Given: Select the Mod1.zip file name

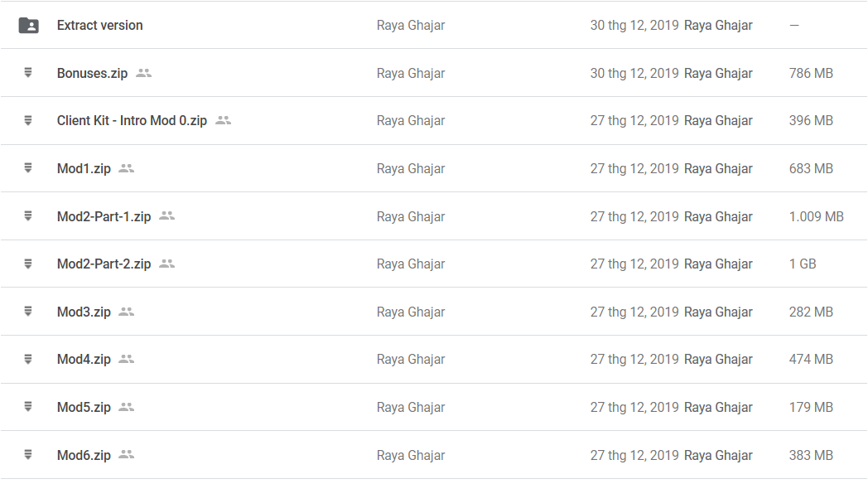Looking at the screenshot, I should (84, 168).
